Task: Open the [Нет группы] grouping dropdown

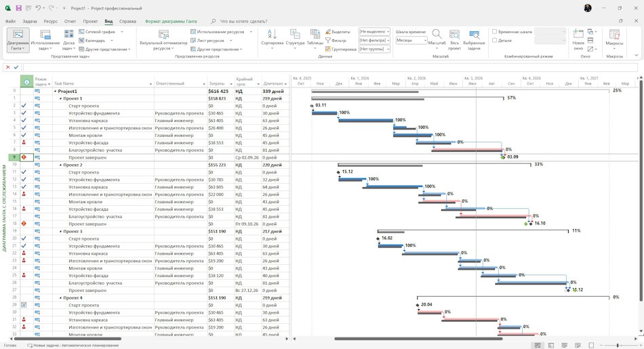Action: pos(374,49)
